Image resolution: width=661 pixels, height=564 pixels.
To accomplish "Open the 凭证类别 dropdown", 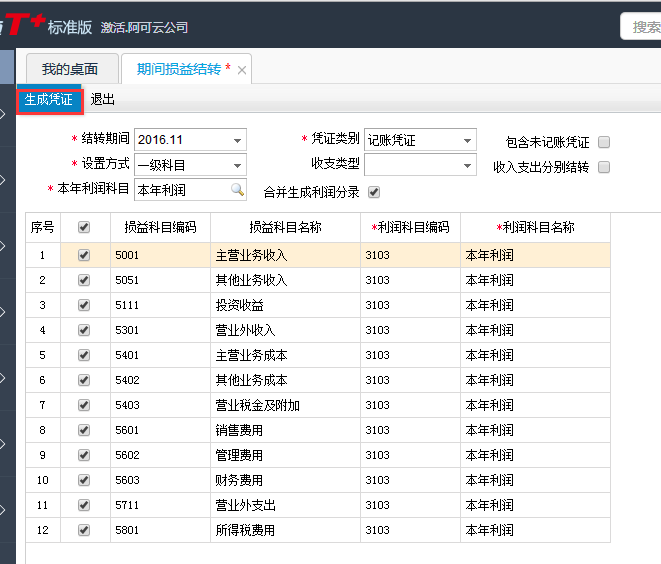I will click(467, 140).
